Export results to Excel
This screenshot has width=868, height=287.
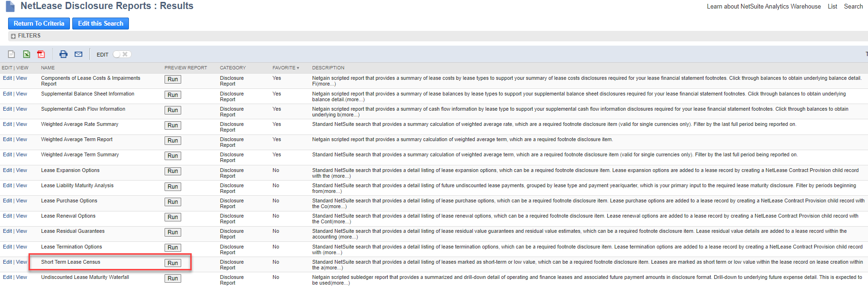click(x=27, y=54)
